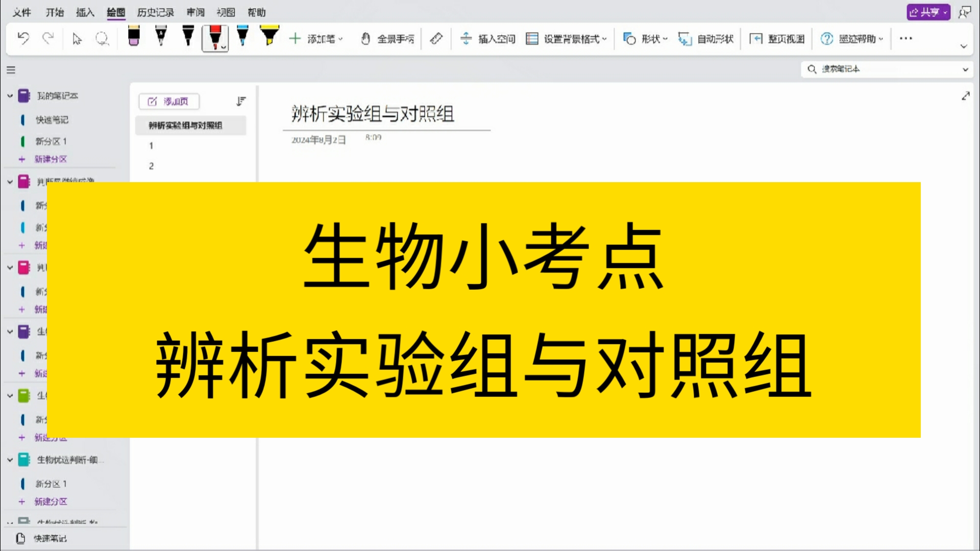Click 新建分区 under 我的笔记本

click(x=51, y=159)
